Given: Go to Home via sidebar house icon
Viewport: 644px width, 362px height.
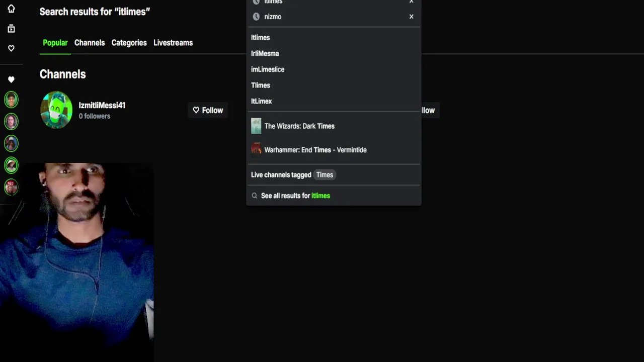Looking at the screenshot, I should [11, 9].
